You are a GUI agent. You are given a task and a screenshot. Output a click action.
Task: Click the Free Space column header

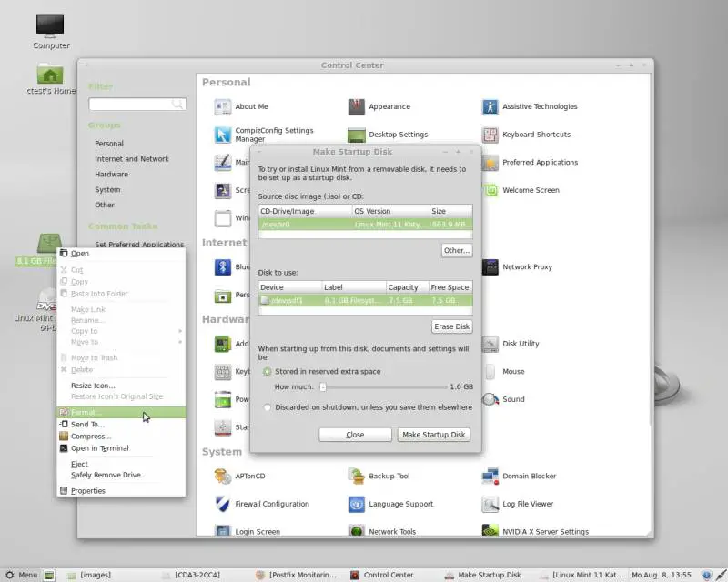pos(450,287)
